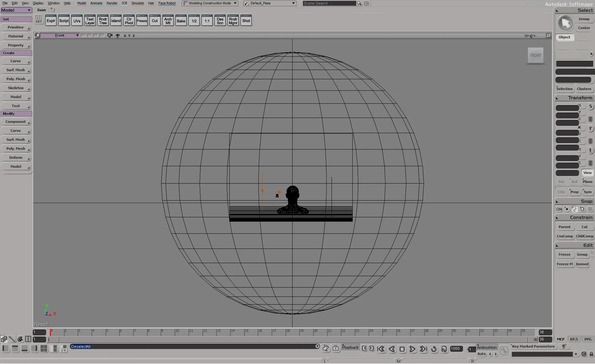595x364 pixels.
Task: Open Modeling Construction Mode dropdown
Action: coord(210,3)
